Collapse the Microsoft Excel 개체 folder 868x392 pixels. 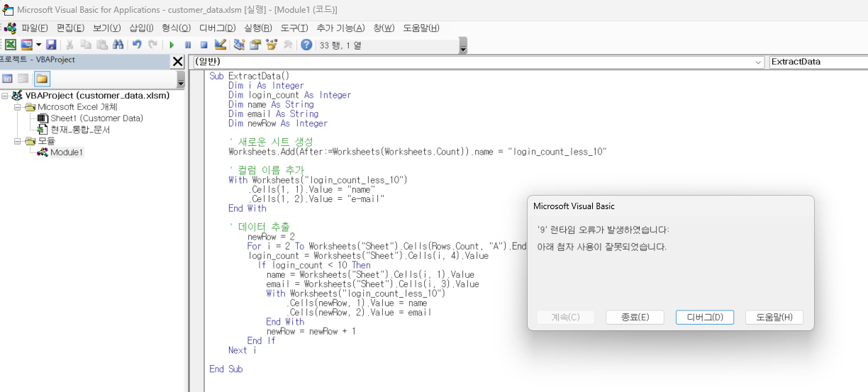coord(18,107)
